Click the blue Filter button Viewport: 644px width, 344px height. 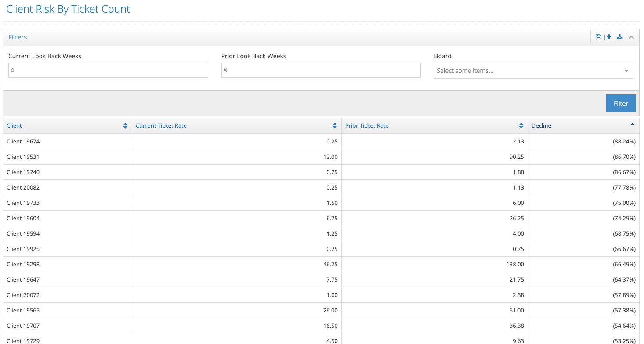pyautogui.click(x=621, y=104)
